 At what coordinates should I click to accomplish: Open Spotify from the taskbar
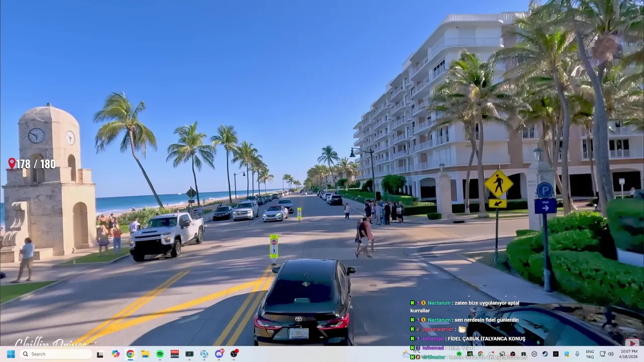point(160,354)
